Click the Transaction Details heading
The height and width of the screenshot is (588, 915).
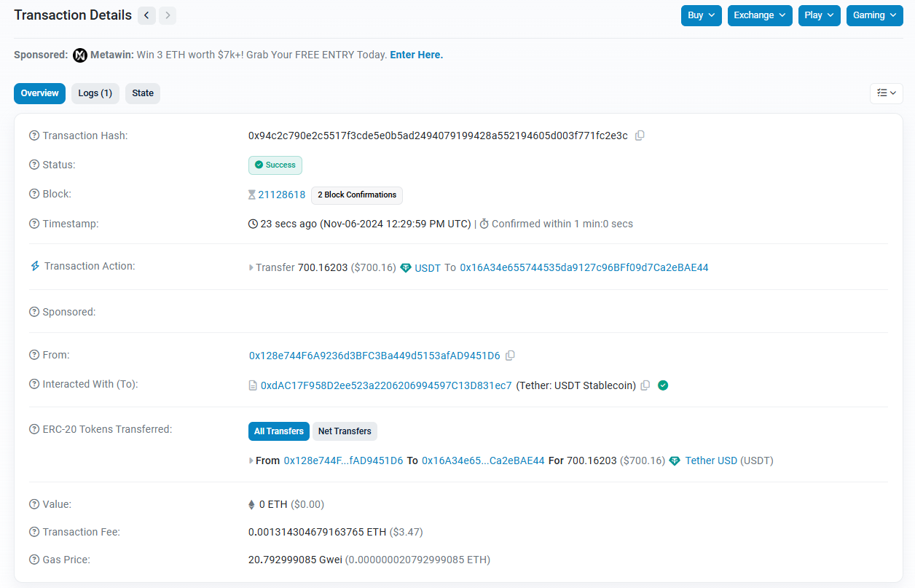point(73,15)
